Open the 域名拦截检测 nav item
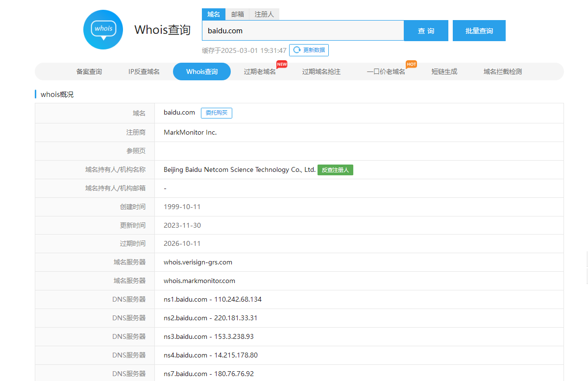588x381 pixels. pos(503,71)
